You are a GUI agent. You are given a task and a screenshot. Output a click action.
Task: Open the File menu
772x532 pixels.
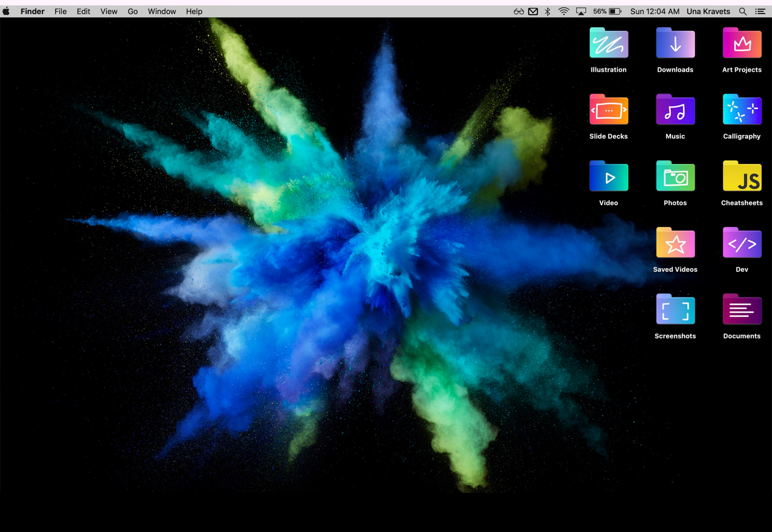60,11
